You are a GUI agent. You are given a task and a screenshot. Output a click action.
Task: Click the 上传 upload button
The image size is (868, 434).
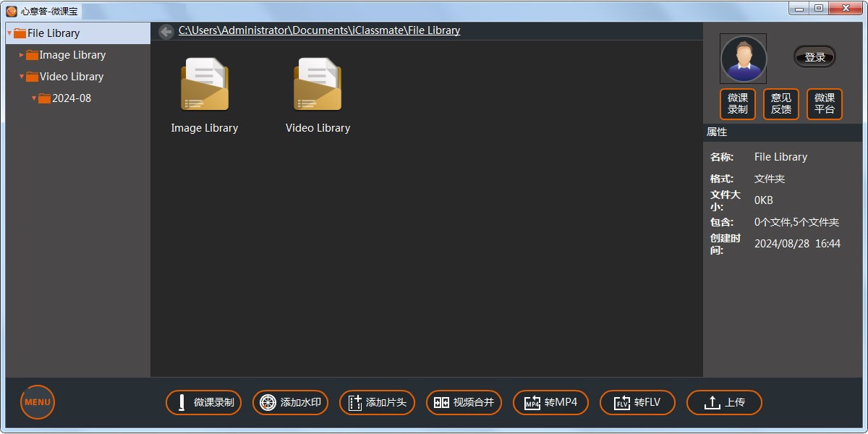pyautogui.click(x=725, y=402)
